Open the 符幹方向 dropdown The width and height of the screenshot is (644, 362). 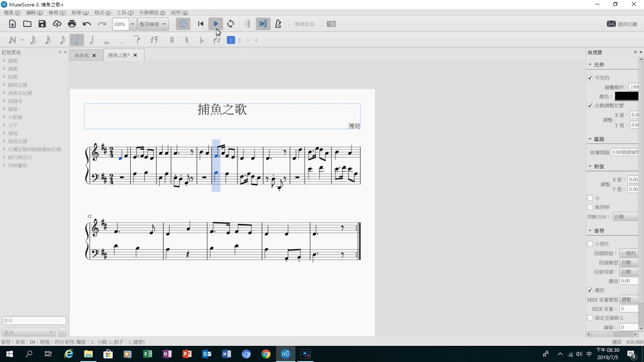[626, 217]
